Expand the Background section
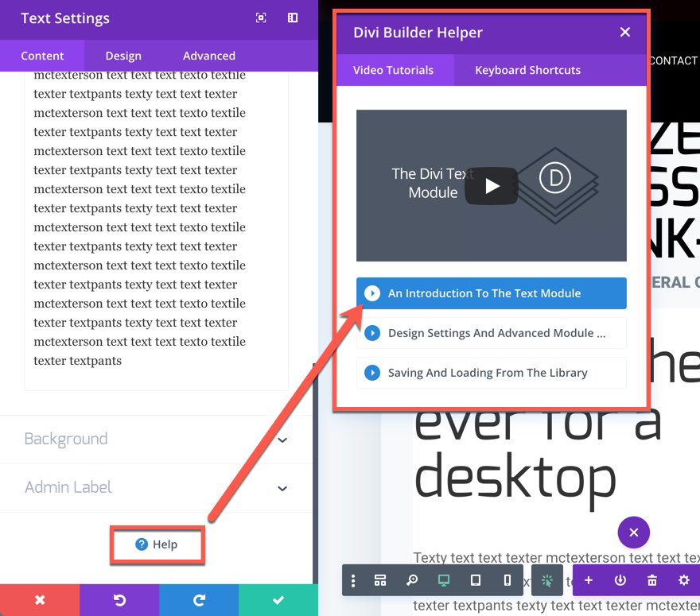The height and width of the screenshot is (616, 700). [157, 440]
